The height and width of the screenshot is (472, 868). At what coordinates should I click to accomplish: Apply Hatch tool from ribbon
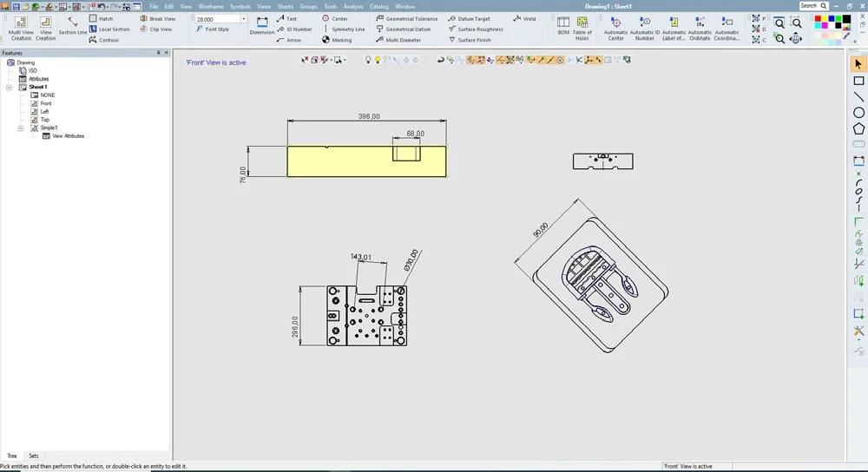click(x=101, y=19)
